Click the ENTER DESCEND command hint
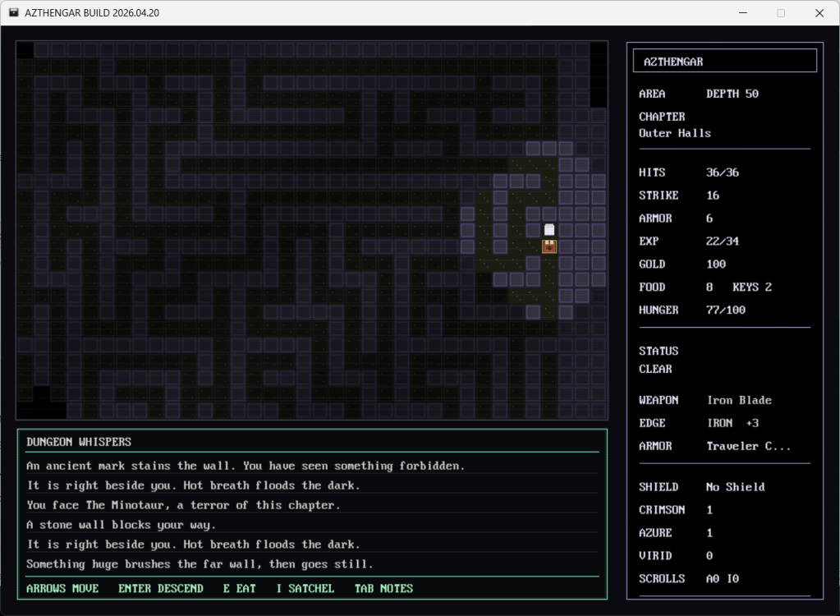This screenshot has width=840, height=616. point(160,588)
